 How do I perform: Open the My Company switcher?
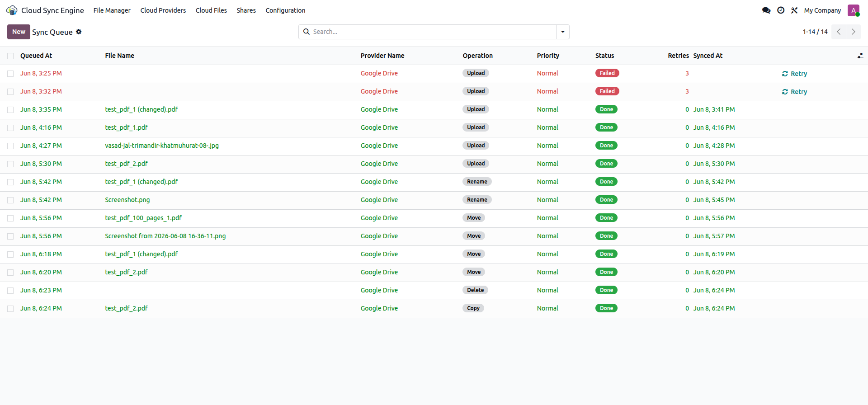tap(822, 10)
